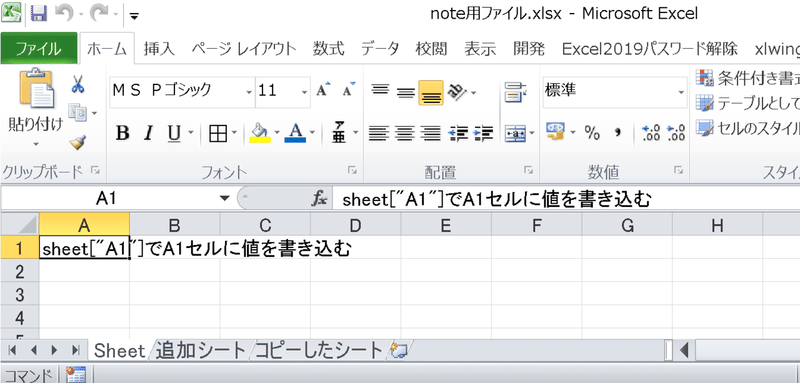The height and width of the screenshot is (383, 800).
Task: Click the Redo arrow icon
Action: point(99,13)
